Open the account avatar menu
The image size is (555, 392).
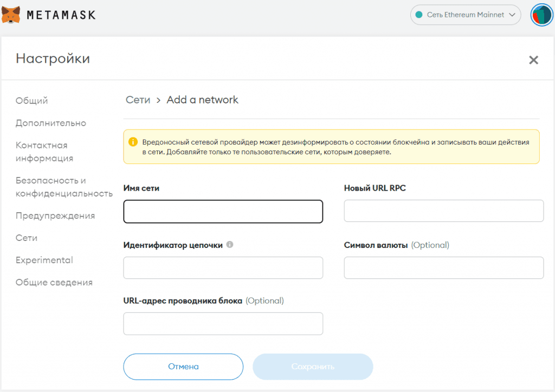click(x=541, y=15)
